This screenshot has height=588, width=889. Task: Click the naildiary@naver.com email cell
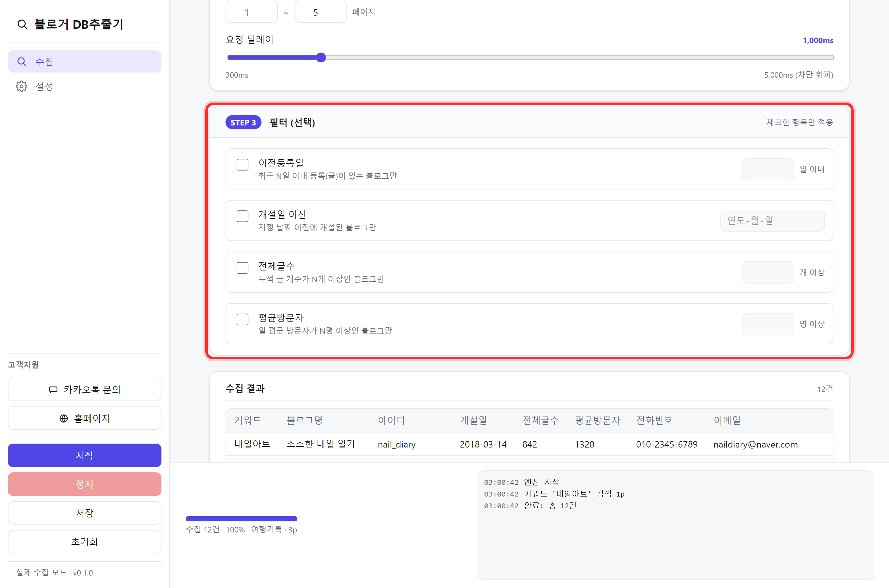point(755,445)
